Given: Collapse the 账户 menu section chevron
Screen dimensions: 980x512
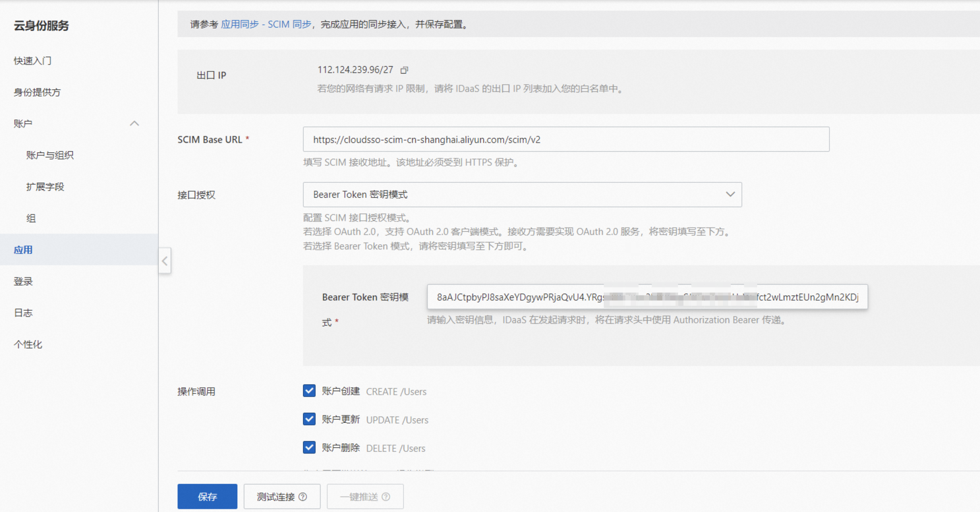Looking at the screenshot, I should (134, 124).
